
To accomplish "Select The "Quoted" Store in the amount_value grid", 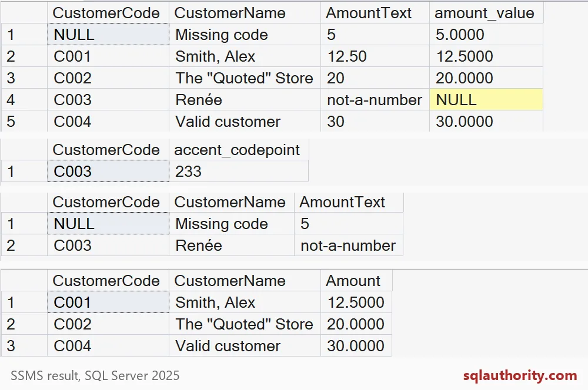I will 245,78.
